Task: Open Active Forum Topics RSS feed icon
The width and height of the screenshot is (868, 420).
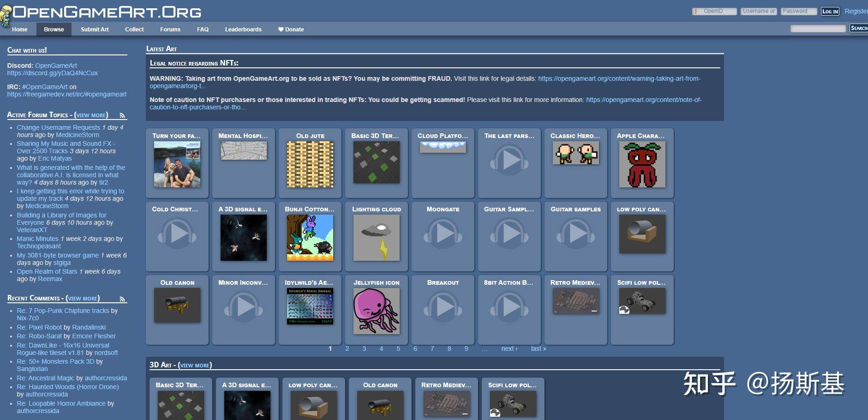Action: click(122, 115)
